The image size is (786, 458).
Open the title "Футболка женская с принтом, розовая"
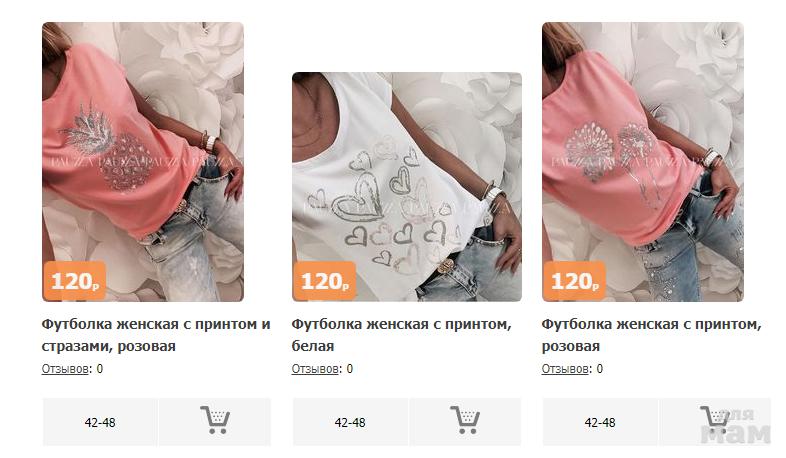(651, 335)
